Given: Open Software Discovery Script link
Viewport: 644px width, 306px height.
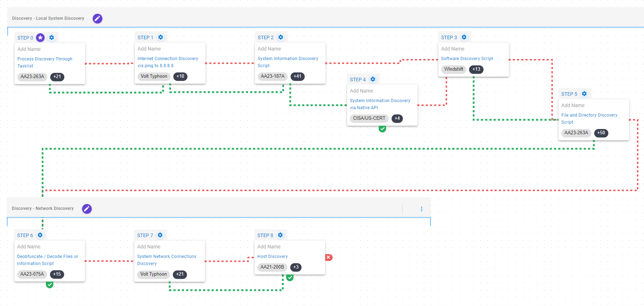Looking at the screenshot, I should pyautogui.click(x=467, y=59).
